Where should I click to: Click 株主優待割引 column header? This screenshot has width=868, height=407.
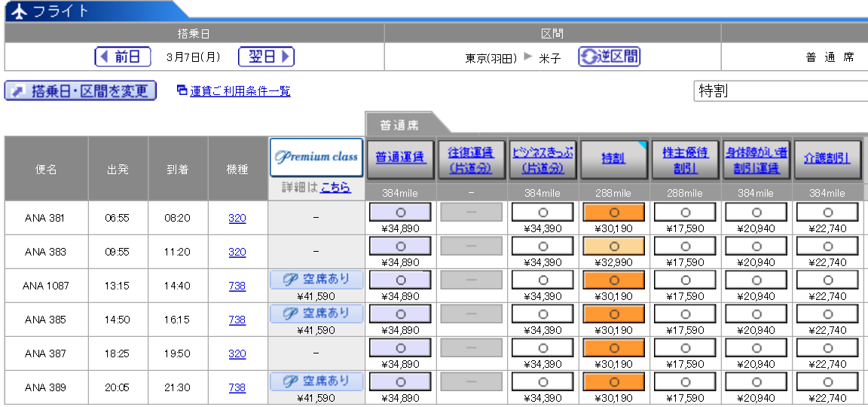tap(686, 158)
